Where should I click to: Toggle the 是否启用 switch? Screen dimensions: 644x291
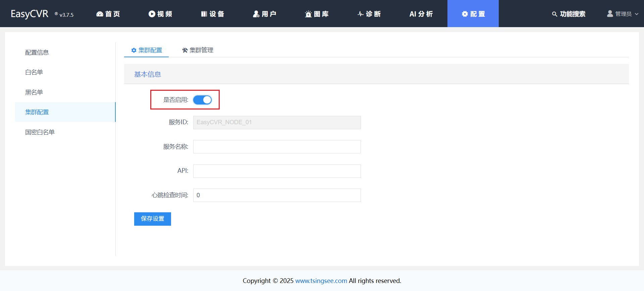pos(202,100)
